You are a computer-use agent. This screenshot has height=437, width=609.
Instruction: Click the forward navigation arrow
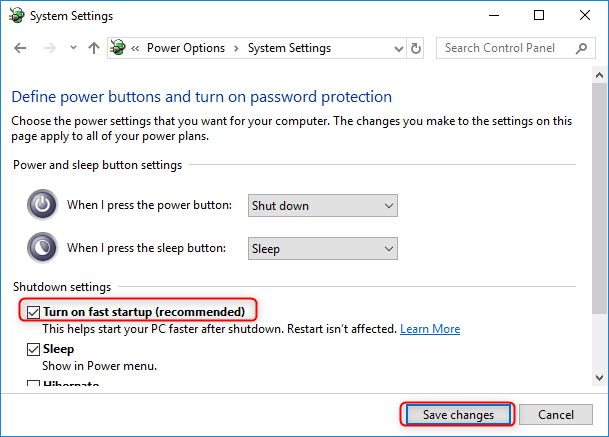(48, 48)
